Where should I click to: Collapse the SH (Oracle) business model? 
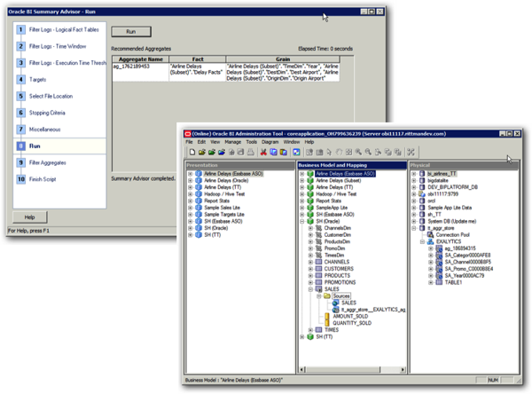coord(302,221)
